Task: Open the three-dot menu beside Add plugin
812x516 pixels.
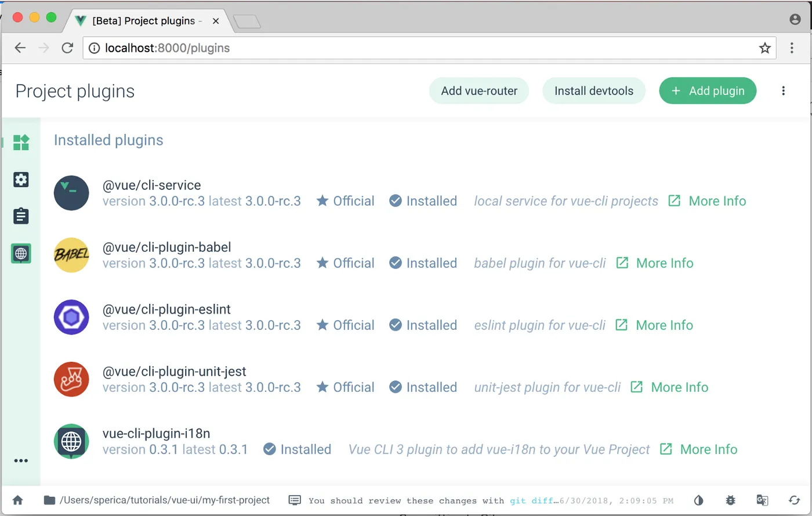Action: coord(784,91)
